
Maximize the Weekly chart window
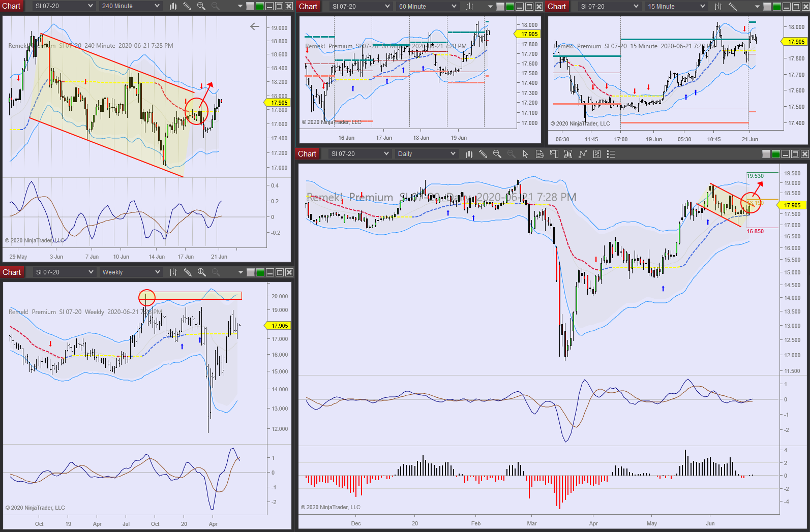point(279,272)
